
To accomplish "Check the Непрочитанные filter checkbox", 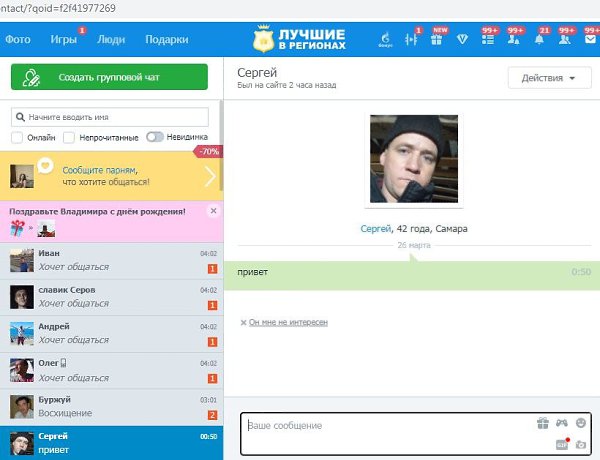I will (x=69, y=137).
